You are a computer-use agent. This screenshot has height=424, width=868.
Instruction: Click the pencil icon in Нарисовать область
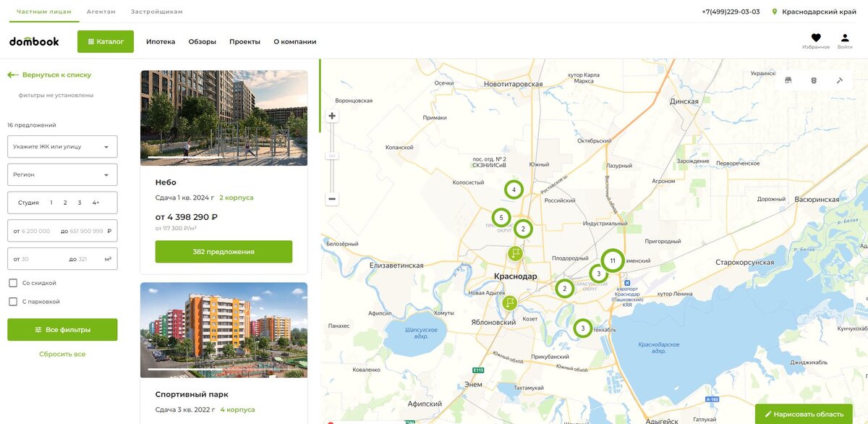pyautogui.click(x=768, y=415)
